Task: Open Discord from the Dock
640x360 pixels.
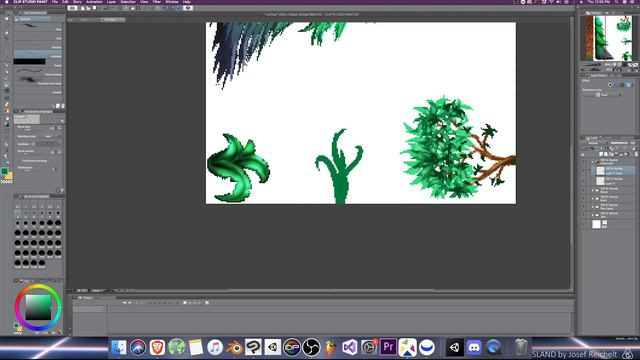Action: click(474, 347)
